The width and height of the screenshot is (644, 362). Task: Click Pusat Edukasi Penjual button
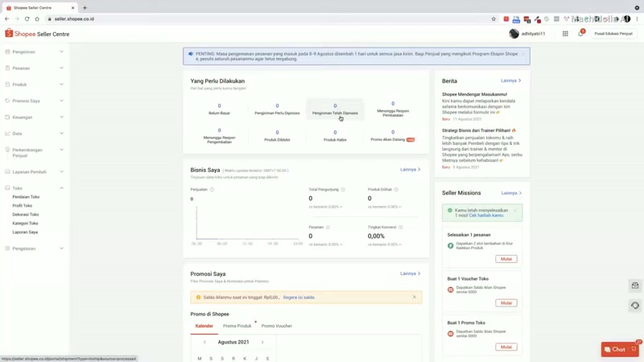click(x=613, y=34)
